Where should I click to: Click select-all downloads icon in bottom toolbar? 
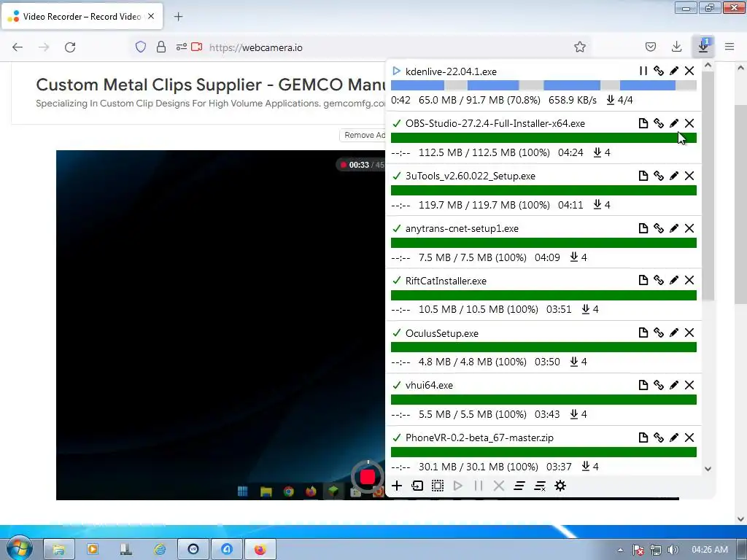click(x=438, y=486)
